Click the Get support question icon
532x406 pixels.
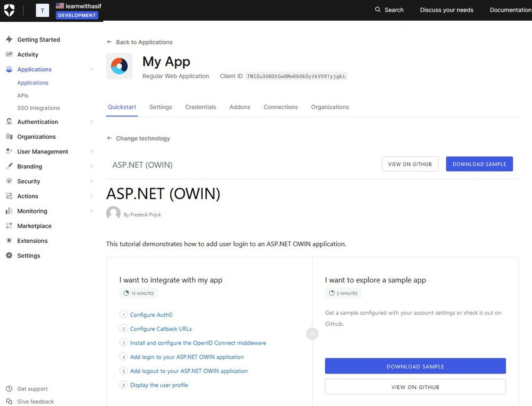point(9,388)
